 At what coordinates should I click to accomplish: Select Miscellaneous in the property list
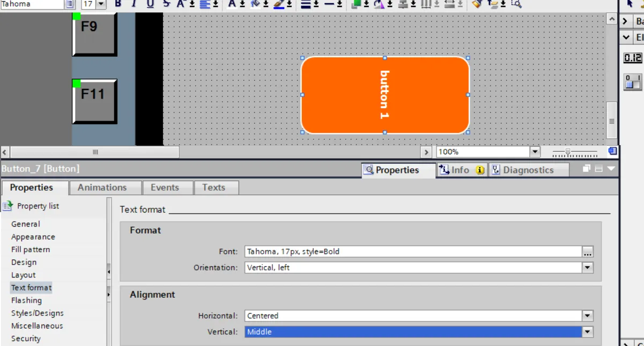[37, 326]
